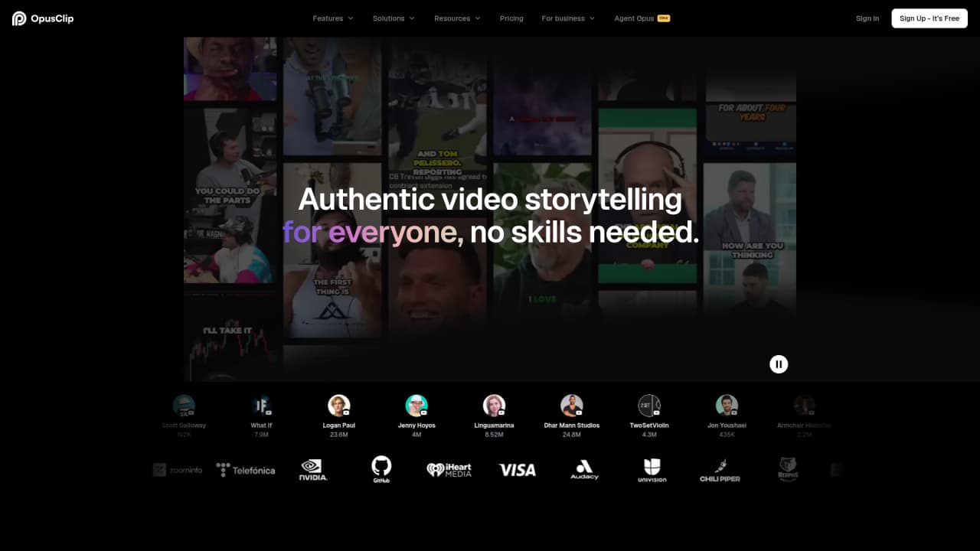Select the Linguamarina avatar
Image resolution: width=980 pixels, height=551 pixels.
(494, 406)
